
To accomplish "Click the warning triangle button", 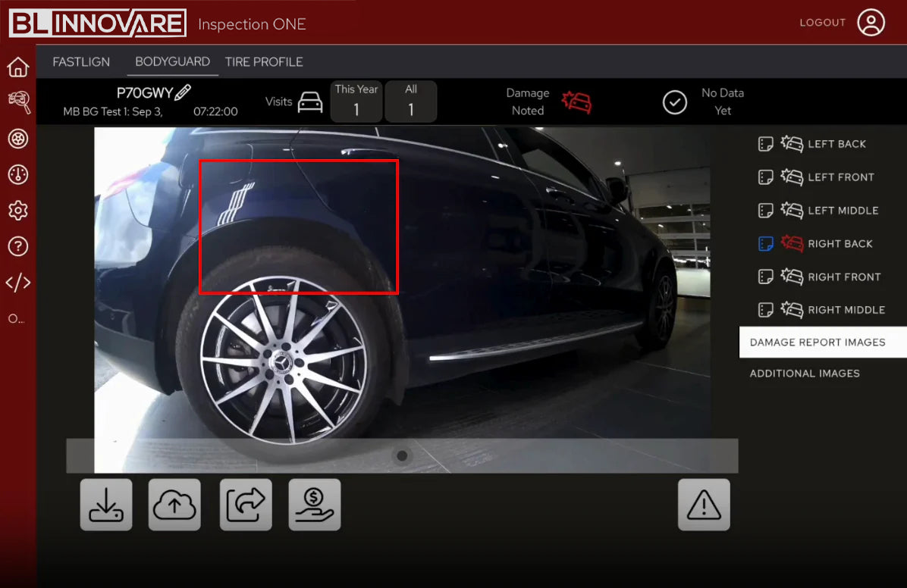I will pos(704,505).
